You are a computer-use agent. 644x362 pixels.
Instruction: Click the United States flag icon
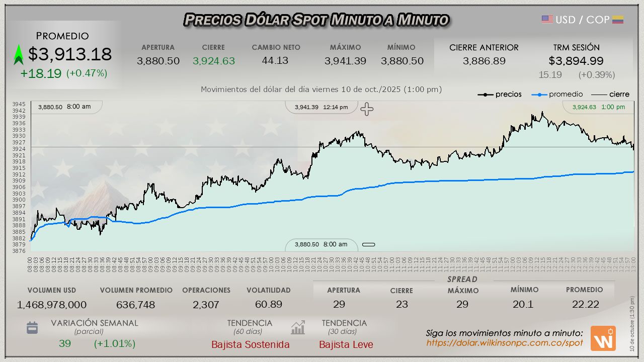click(547, 20)
